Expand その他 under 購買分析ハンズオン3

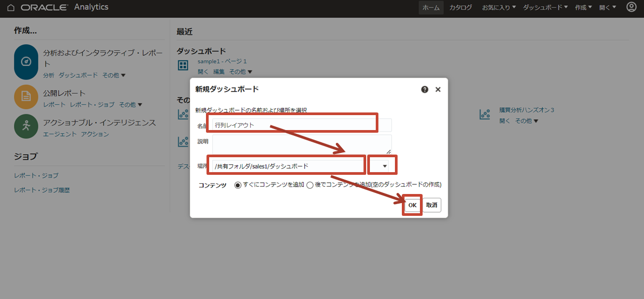pos(527,121)
